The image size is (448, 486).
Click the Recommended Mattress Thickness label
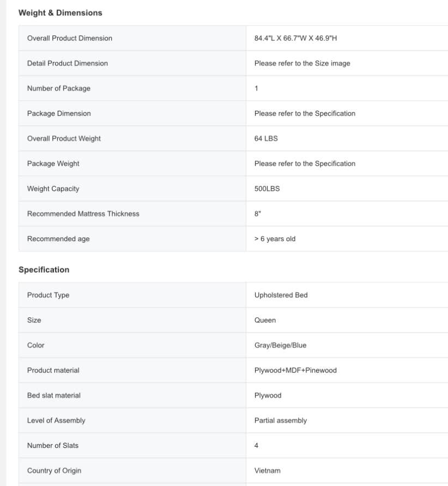point(83,214)
